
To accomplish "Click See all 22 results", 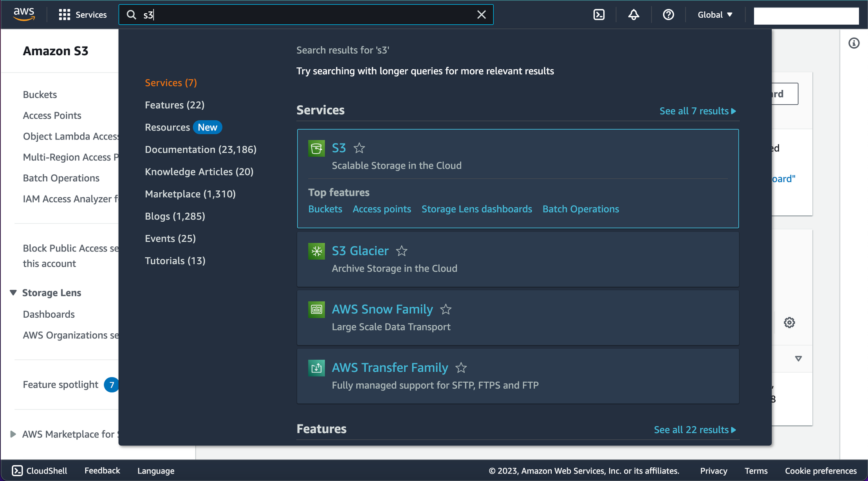I will (695, 430).
